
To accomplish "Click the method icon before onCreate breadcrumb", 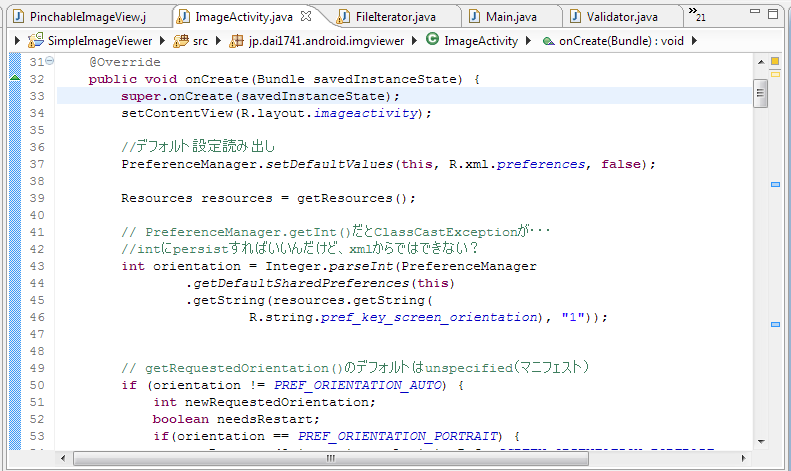I will [x=548, y=41].
